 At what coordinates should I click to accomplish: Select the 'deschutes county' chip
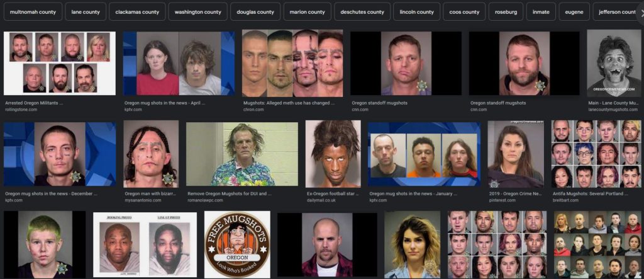pos(362,12)
